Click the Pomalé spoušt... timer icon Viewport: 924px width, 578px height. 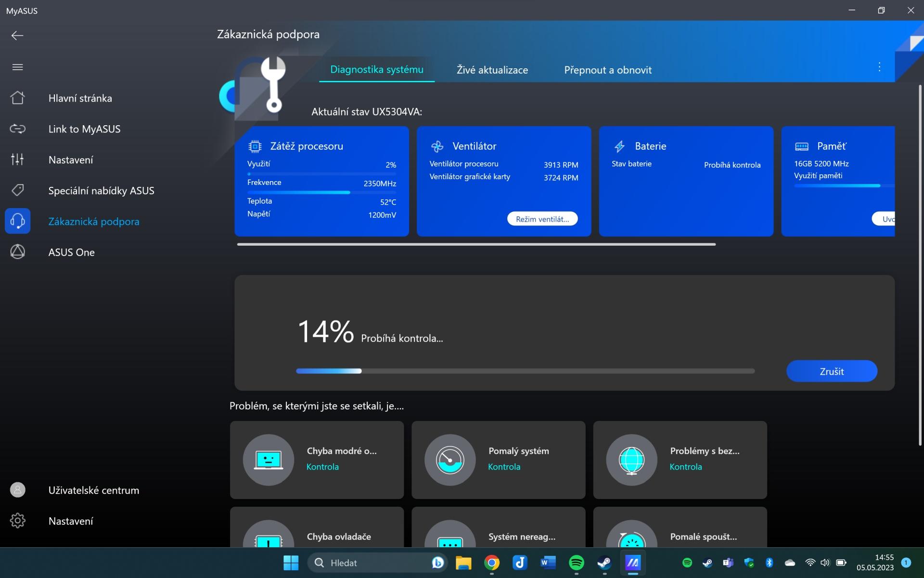(631, 534)
